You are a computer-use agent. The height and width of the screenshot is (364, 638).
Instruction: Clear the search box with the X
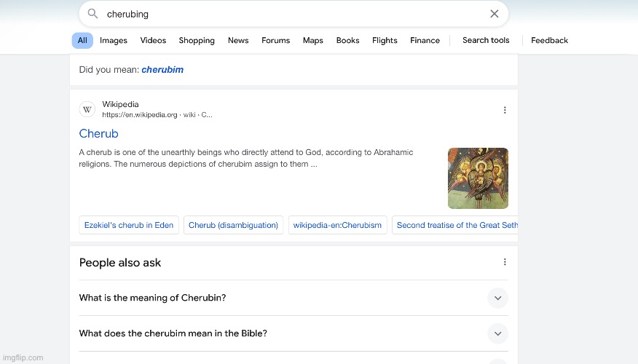(x=495, y=14)
